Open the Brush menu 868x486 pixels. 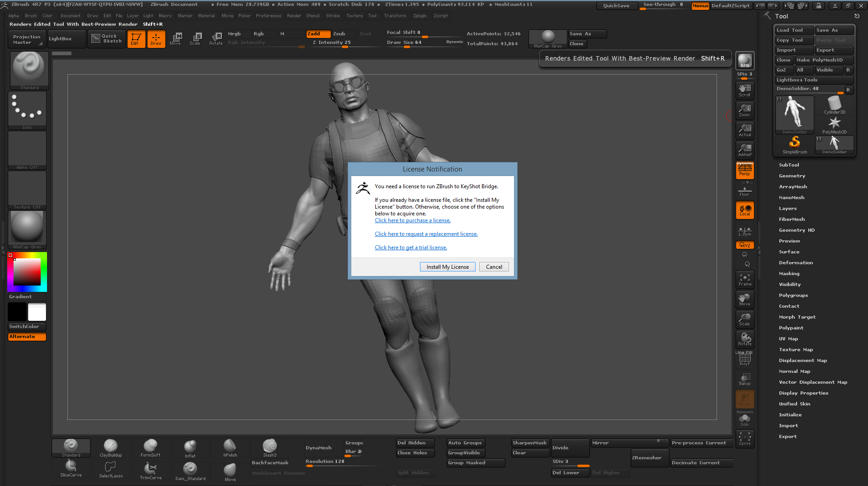coord(31,16)
